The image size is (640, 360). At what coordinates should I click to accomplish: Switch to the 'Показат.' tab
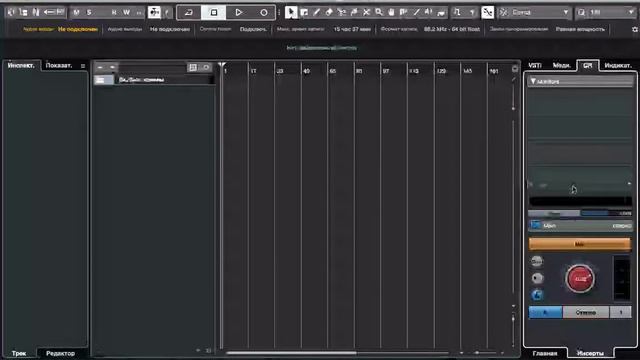(x=59, y=65)
